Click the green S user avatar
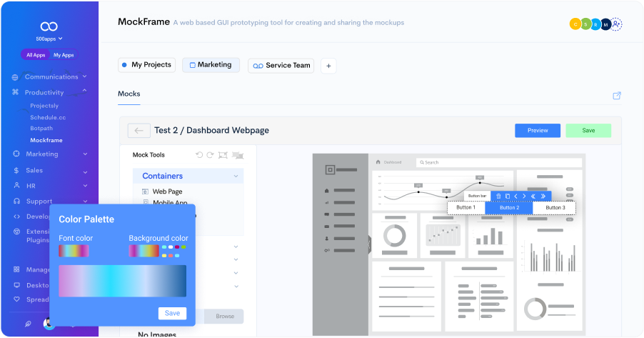 [x=585, y=24]
